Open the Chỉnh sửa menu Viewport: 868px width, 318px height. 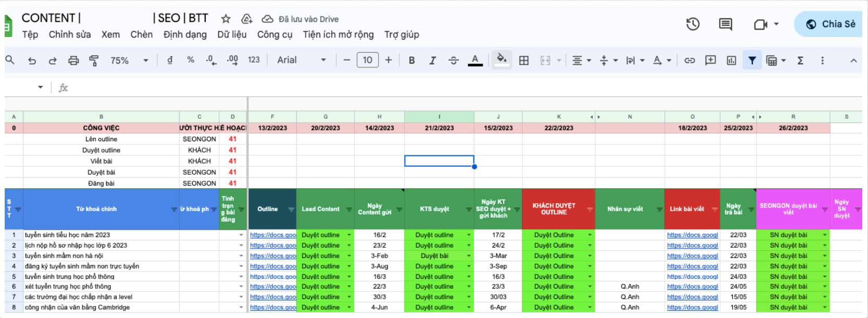pos(70,34)
